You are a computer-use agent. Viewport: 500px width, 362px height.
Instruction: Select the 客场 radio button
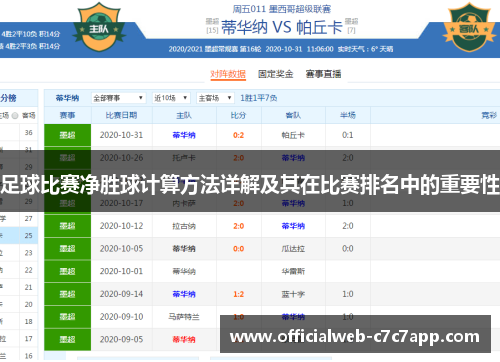pos(15,116)
